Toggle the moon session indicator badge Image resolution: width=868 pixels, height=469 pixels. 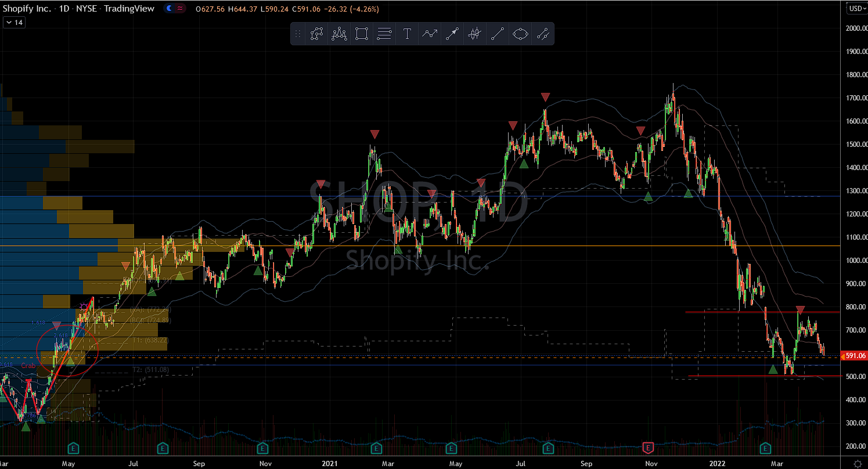pos(169,9)
